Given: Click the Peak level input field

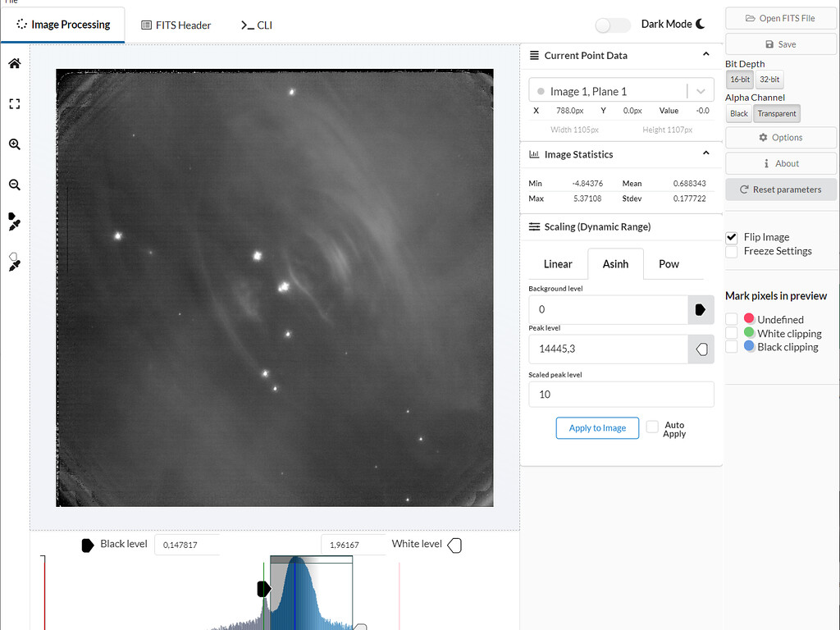Looking at the screenshot, I should click(x=608, y=349).
